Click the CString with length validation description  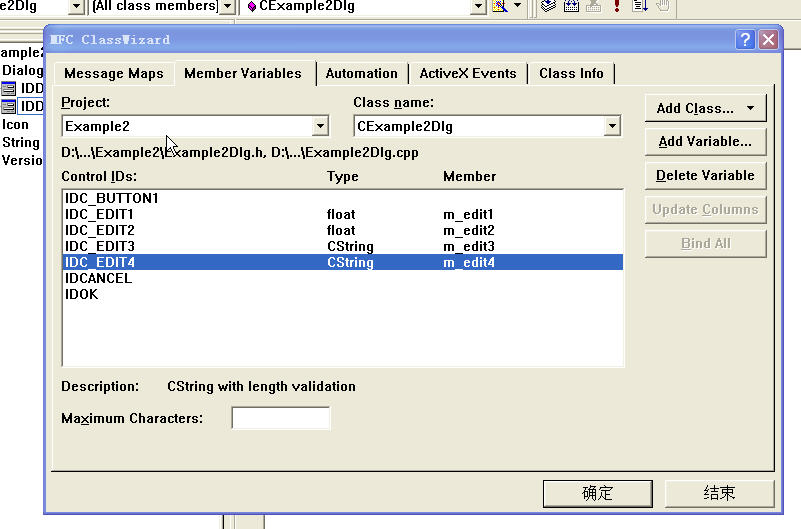261,387
